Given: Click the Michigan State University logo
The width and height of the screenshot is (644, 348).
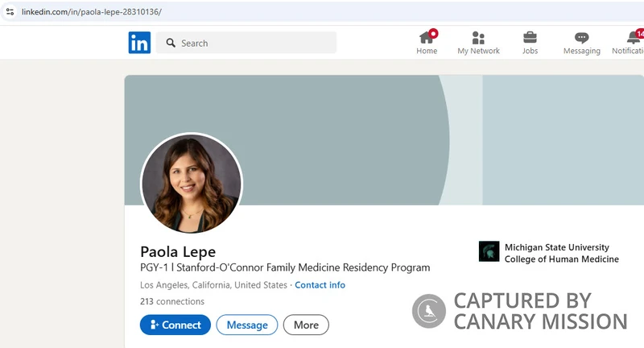Looking at the screenshot, I should click(x=489, y=251).
